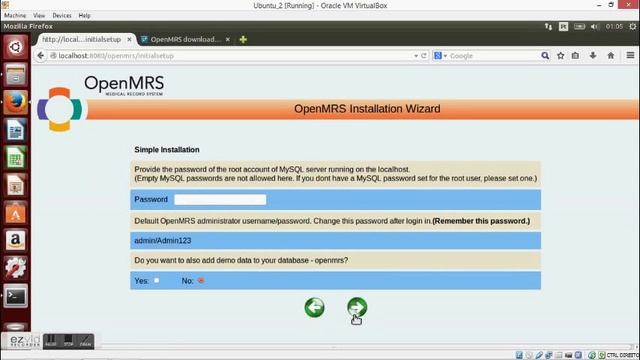Viewport: 640px width, 360px height.
Task: Launch LibreOffice Impress from the dock
Action: point(16,186)
